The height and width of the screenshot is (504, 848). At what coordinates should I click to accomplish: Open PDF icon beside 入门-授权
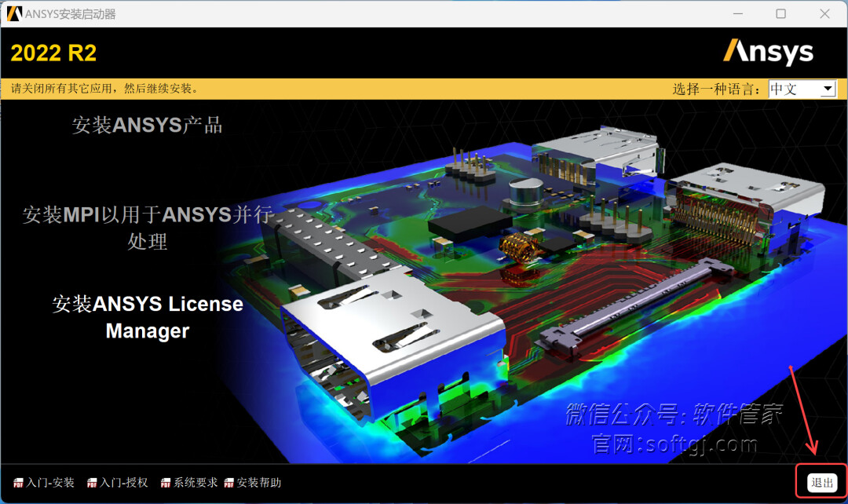[x=92, y=483]
